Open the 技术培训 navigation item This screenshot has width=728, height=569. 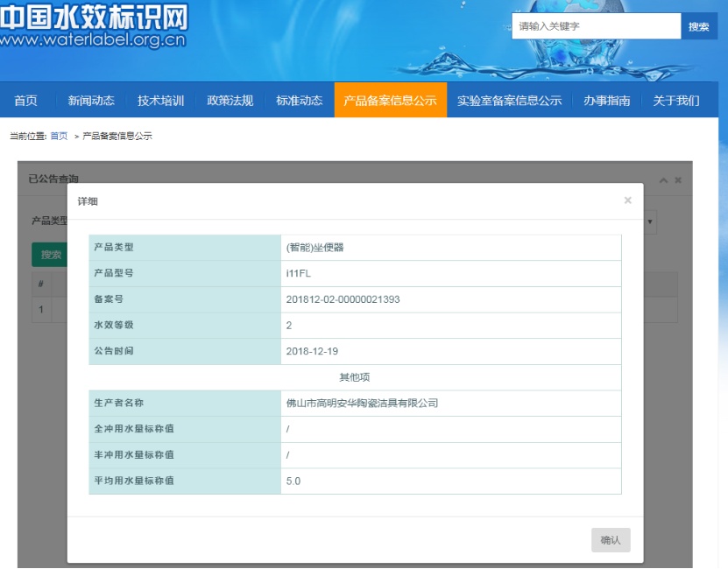click(160, 101)
